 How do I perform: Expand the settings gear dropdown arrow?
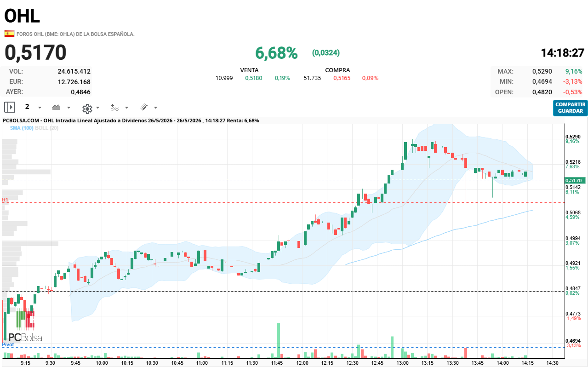click(97, 108)
